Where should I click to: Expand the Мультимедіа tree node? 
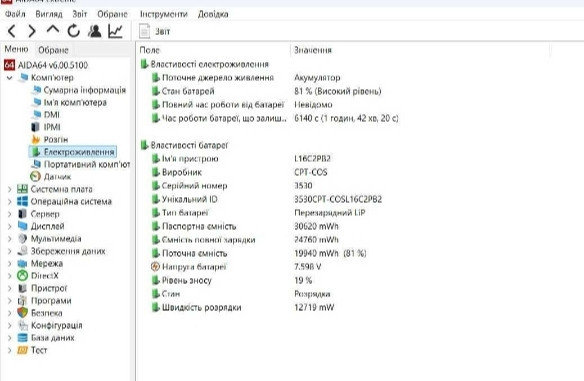tap(10, 239)
